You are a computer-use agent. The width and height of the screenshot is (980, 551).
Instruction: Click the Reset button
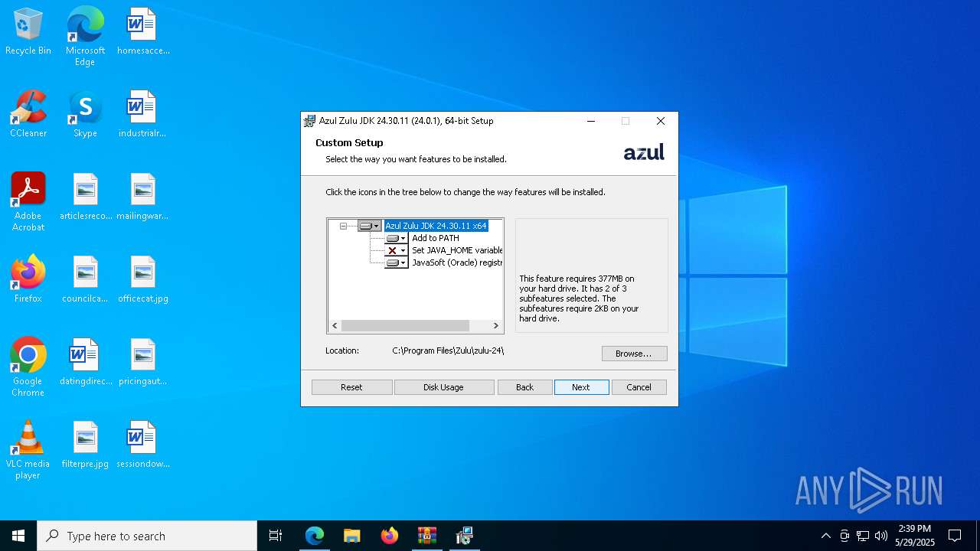point(351,387)
